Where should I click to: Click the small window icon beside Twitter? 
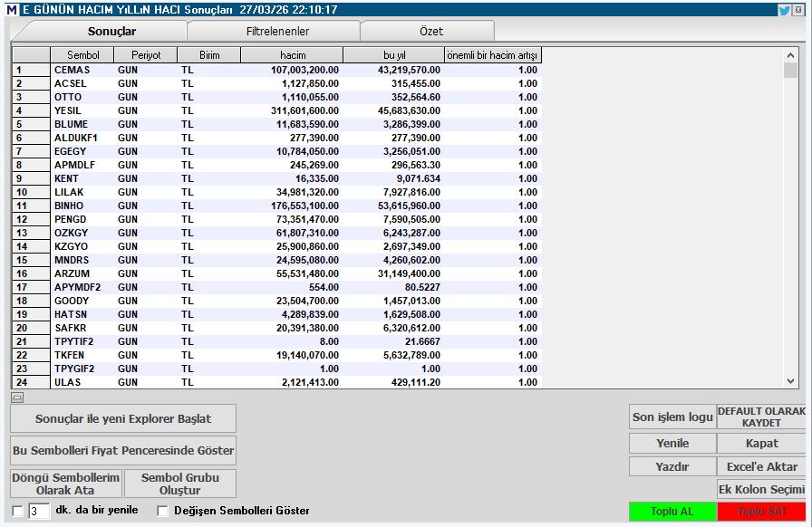799,9
